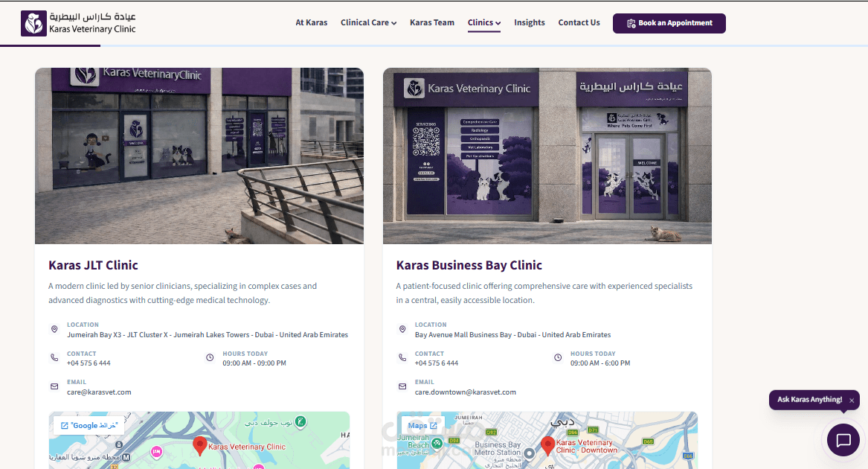The height and width of the screenshot is (469, 868).
Task: Open the Contact Us page
Action: point(579,23)
